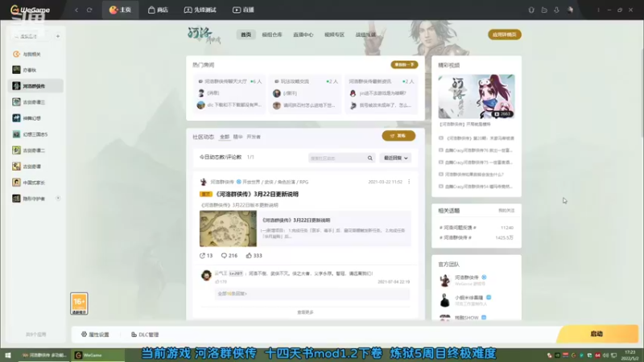Open 与我相关 in the sidebar
Screen dimensions: 644x362
[x=35, y=54]
